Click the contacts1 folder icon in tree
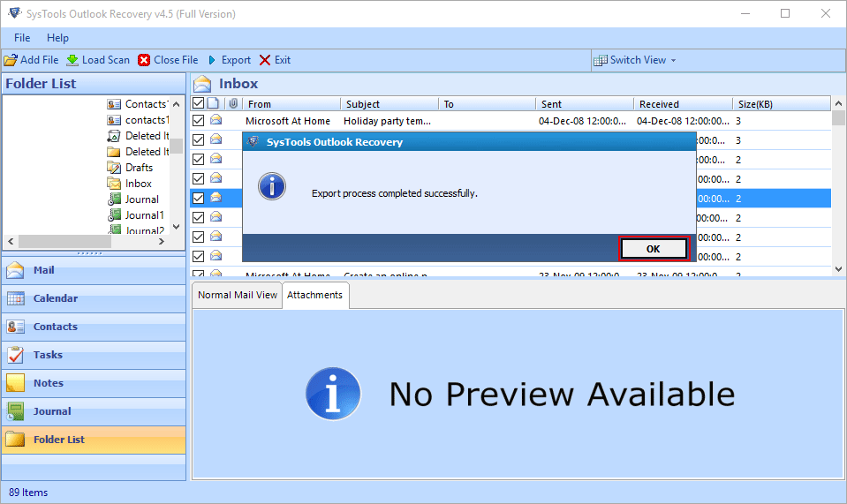 click(114, 120)
